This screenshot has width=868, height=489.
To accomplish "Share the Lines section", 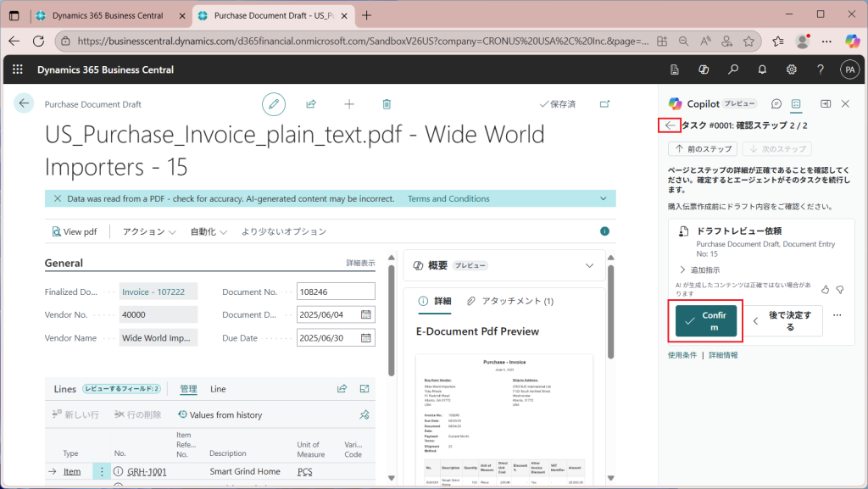I will [x=342, y=389].
